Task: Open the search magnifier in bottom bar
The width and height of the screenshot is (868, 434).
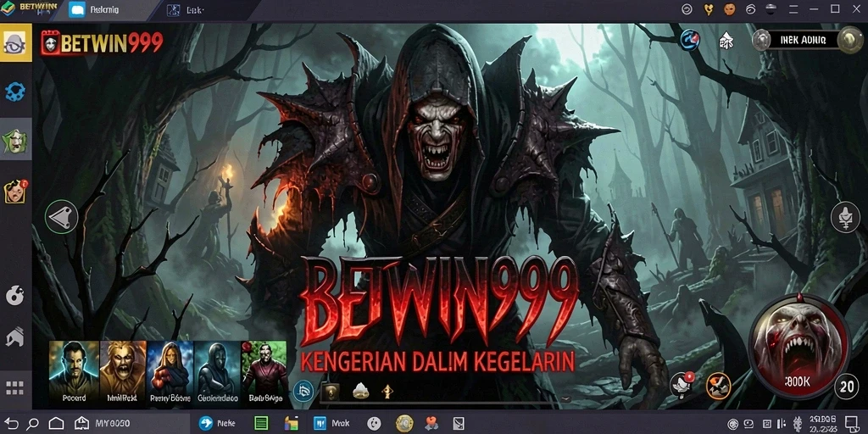Action: (x=33, y=424)
